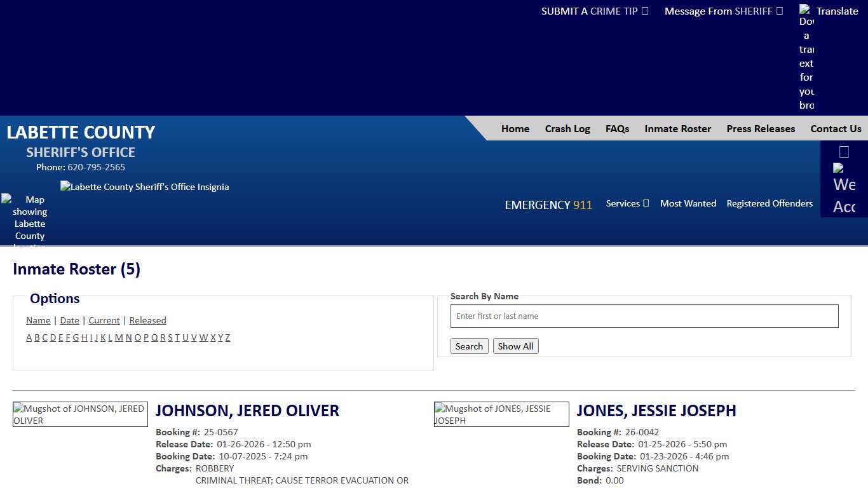
Task: Click the Search By Name input field
Action: click(644, 316)
